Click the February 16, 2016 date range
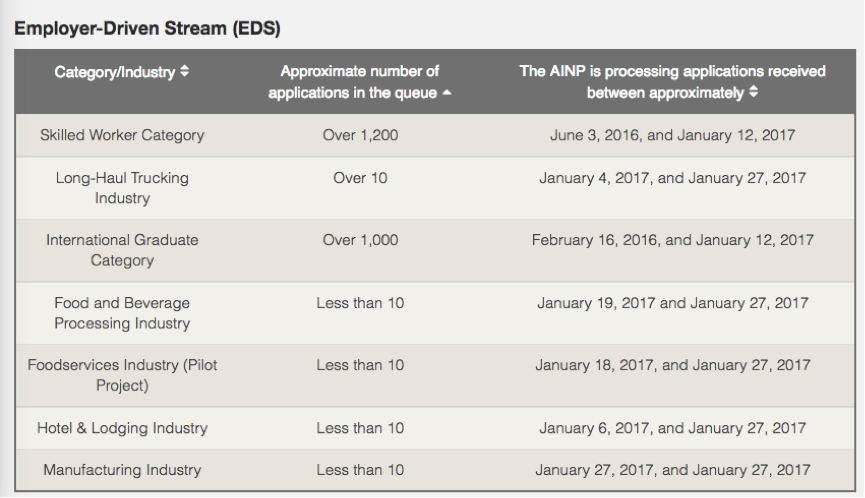865x498 pixels. tap(672, 240)
